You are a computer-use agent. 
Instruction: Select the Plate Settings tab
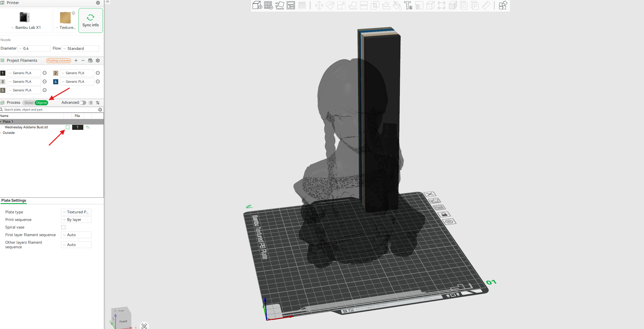tap(14, 200)
